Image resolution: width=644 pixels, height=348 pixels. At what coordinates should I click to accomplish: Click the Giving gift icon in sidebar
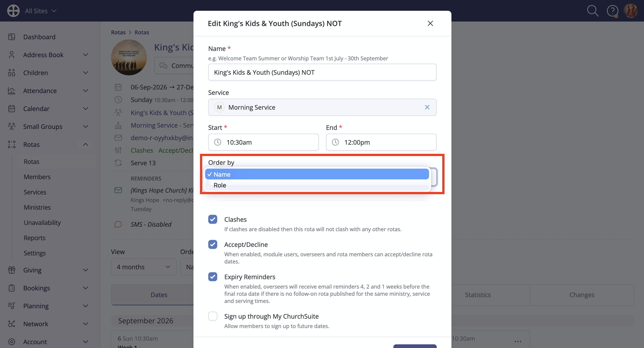(x=12, y=270)
